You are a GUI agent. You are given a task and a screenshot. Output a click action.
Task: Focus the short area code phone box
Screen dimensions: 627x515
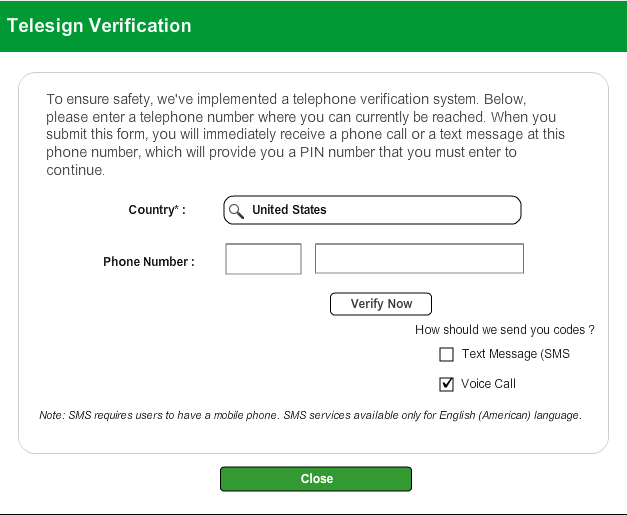tap(263, 259)
